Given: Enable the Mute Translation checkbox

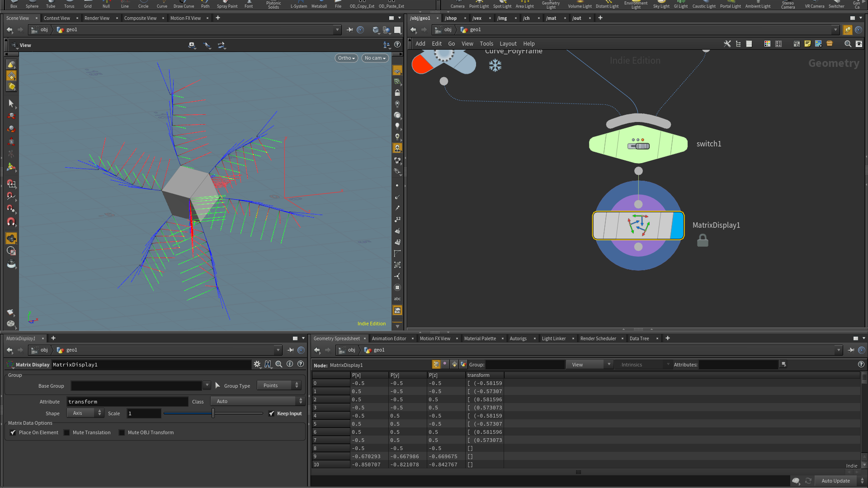Looking at the screenshot, I should 67,432.
